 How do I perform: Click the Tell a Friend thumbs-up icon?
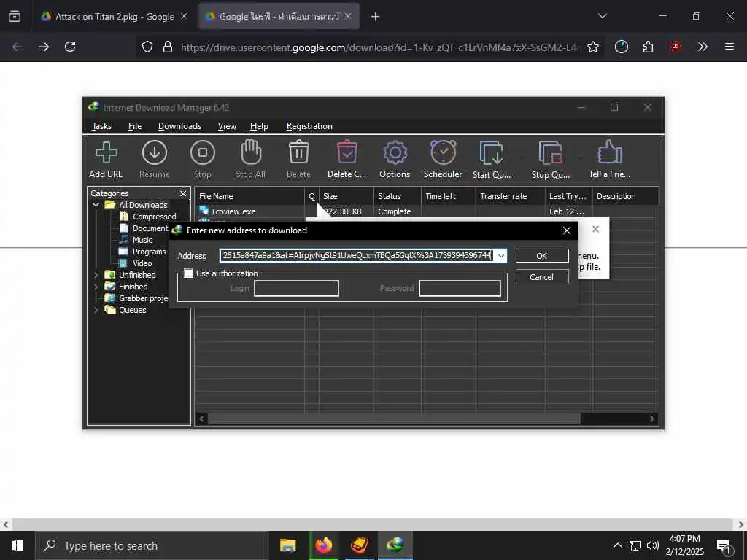pyautogui.click(x=609, y=153)
